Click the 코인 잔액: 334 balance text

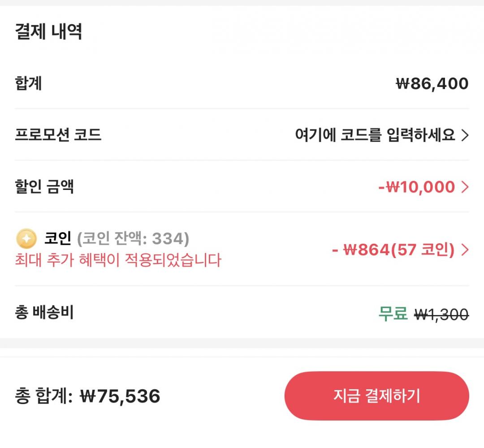coord(133,239)
